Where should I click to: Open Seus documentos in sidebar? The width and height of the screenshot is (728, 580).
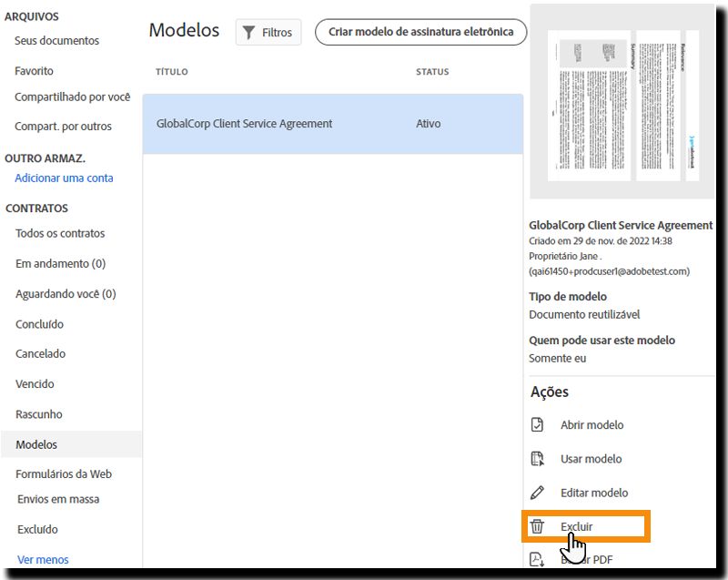[56, 41]
